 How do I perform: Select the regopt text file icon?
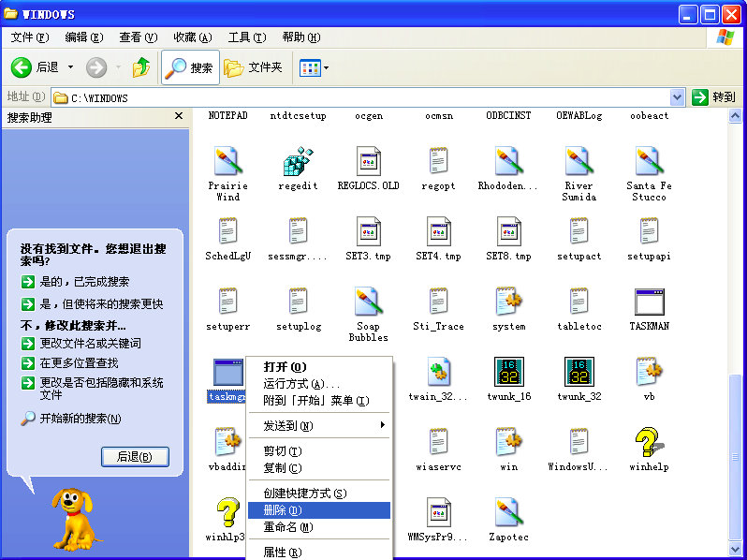coord(438,161)
